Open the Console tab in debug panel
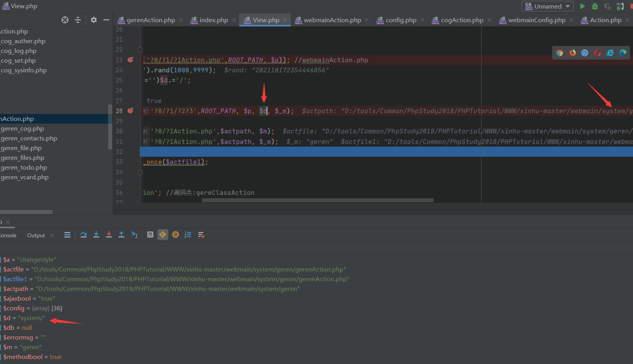This screenshot has height=364, width=633. tap(8, 235)
